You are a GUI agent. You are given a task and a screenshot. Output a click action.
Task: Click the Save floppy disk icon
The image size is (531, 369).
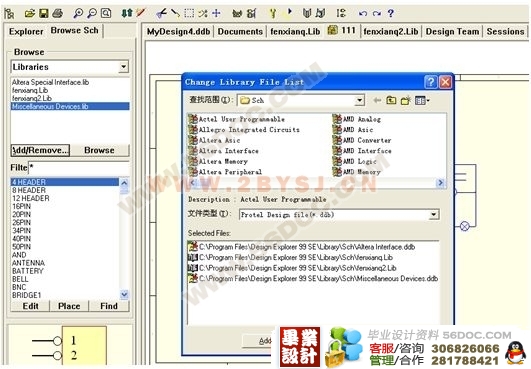click(x=43, y=14)
